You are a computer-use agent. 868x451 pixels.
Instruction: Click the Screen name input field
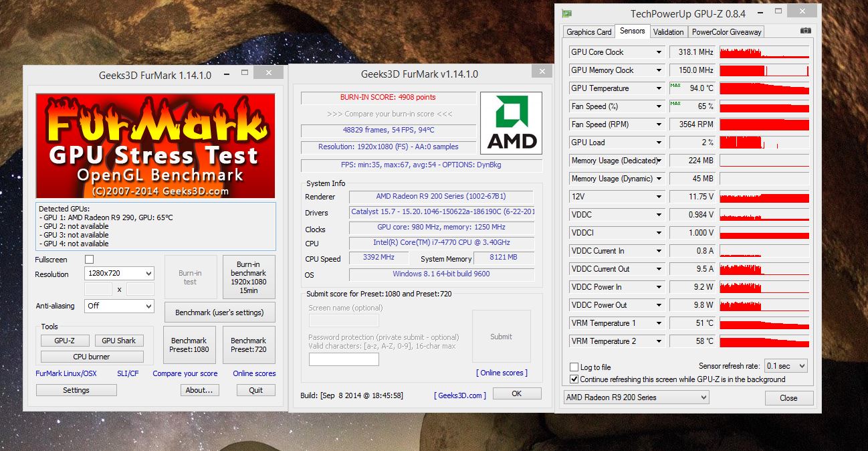[344, 321]
